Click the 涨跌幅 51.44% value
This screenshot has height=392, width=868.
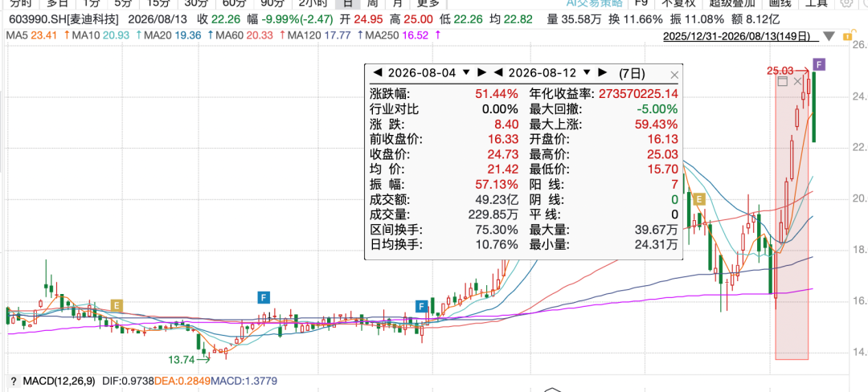pyautogui.click(x=497, y=93)
